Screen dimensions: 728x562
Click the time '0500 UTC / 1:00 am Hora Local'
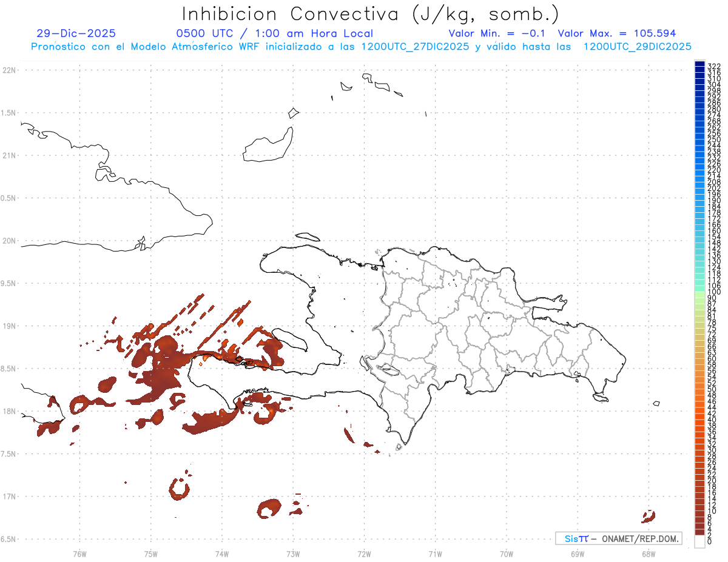275,34
